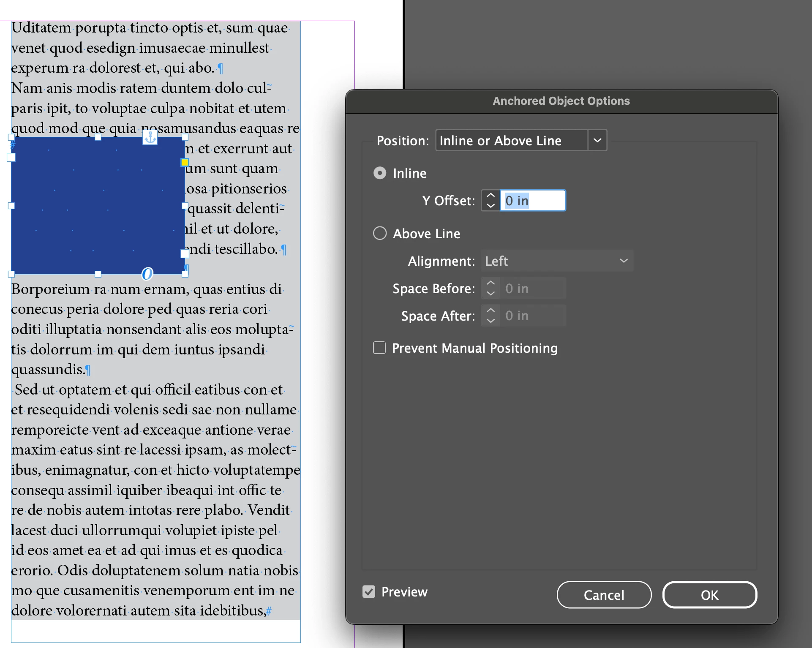Enable Prevent Manual Positioning checkbox

coord(379,348)
